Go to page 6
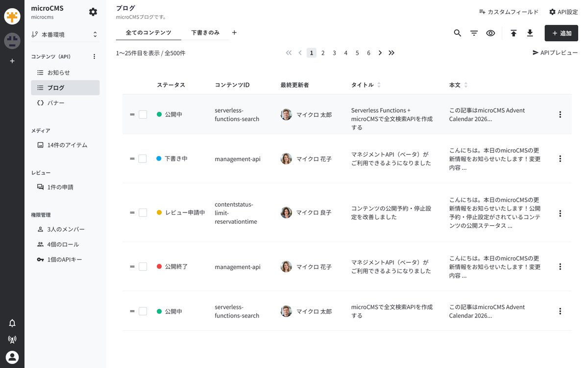This screenshot has width=588, height=368. [368, 53]
